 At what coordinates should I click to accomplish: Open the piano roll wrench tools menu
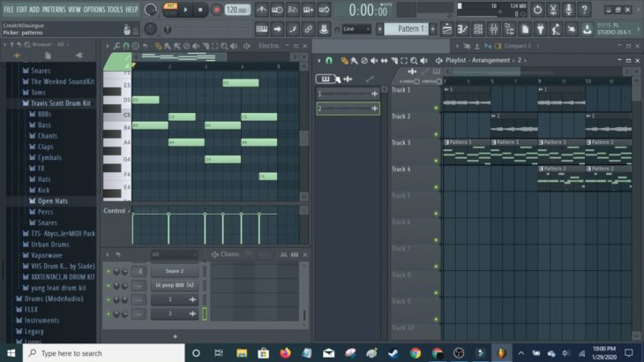[116, 46]
